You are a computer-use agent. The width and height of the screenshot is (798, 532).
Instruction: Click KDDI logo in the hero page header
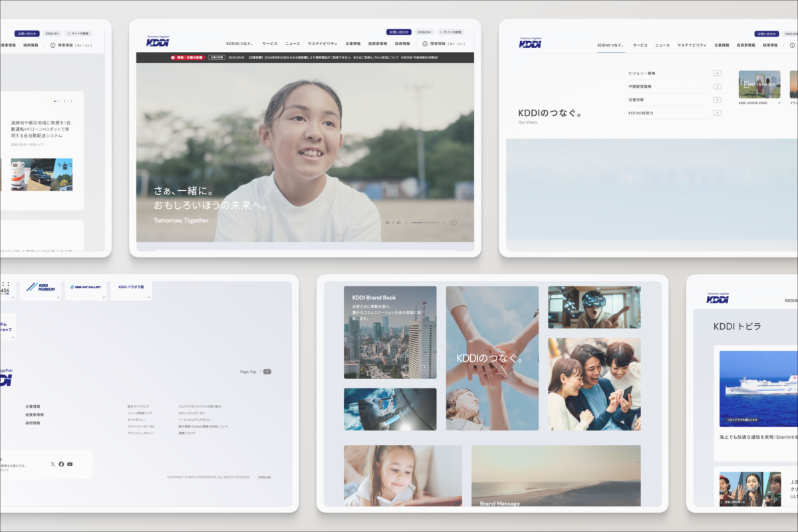(x=158, y=42)
